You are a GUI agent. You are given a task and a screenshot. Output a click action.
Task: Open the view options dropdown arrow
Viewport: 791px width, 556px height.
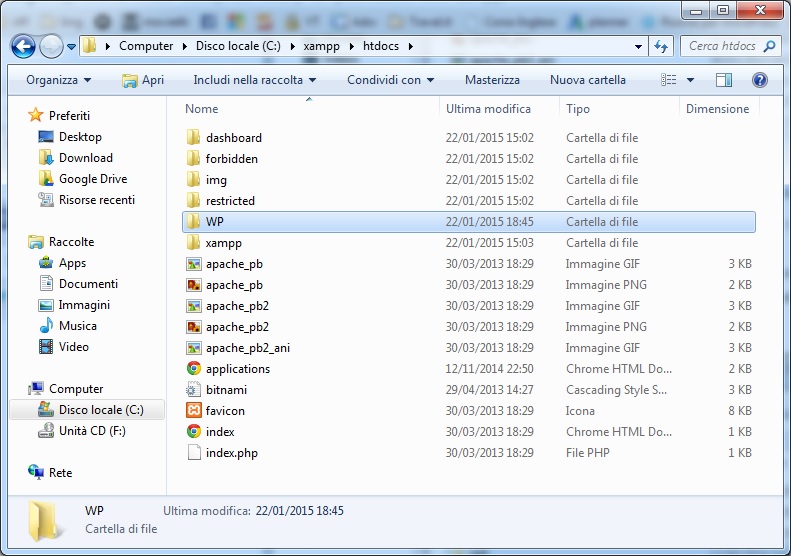(691, 80)
